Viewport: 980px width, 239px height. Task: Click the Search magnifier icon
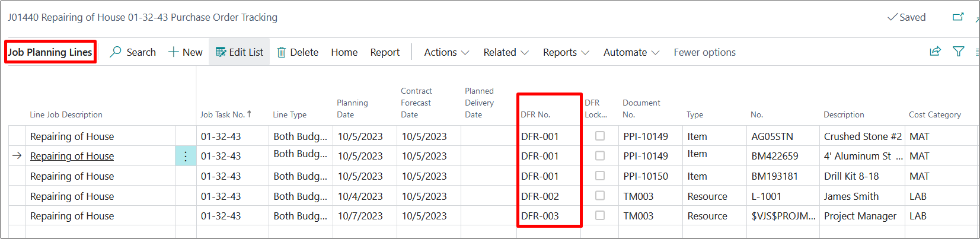(x=116, y=52)
